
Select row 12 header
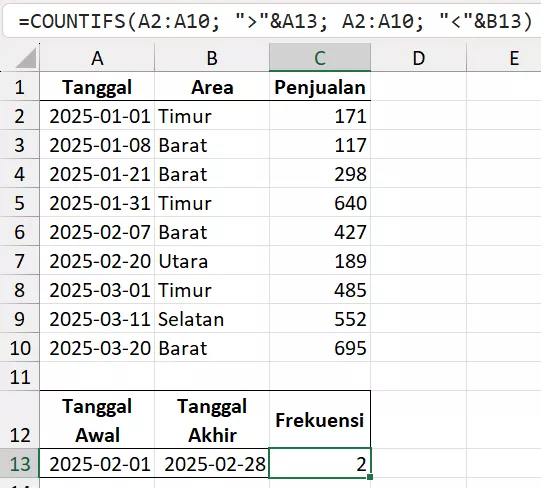(x=20, y=420)
